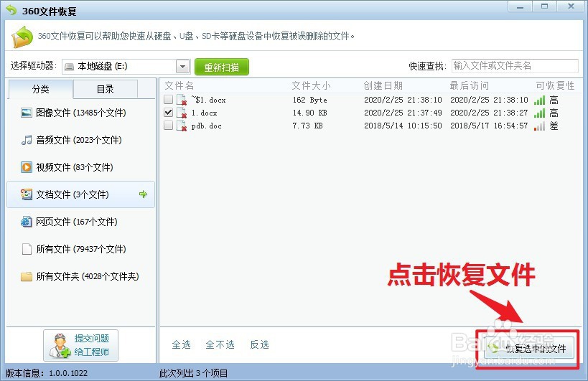Click the web files browser icon

pyautogui.click(x=27, y=222)
